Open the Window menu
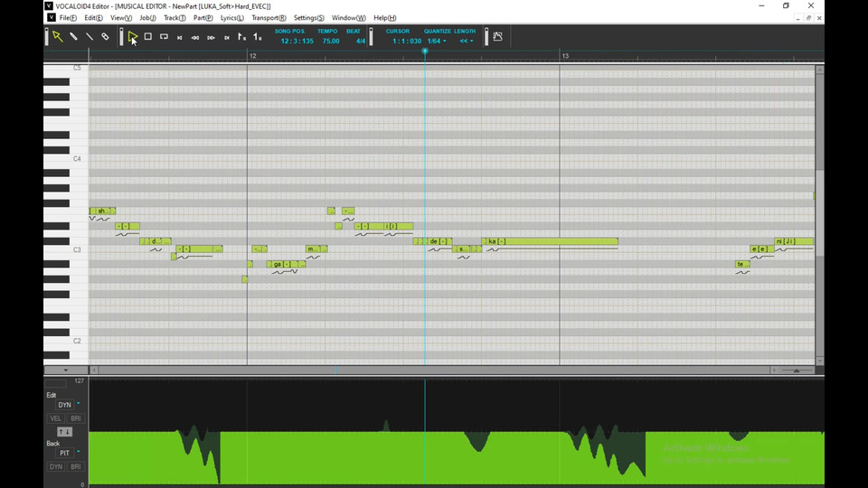This screenshot has width=868, height=488. [348, 18]
